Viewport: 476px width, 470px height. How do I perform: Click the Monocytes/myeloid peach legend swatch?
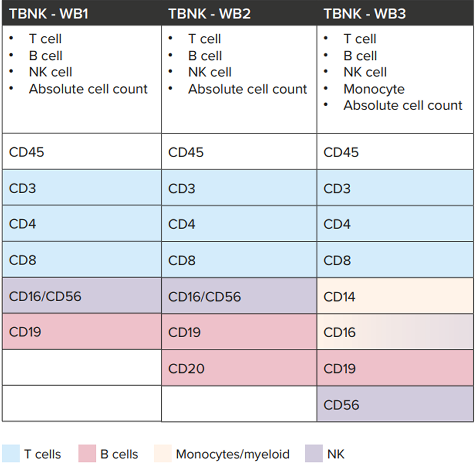tap(163, 454)
